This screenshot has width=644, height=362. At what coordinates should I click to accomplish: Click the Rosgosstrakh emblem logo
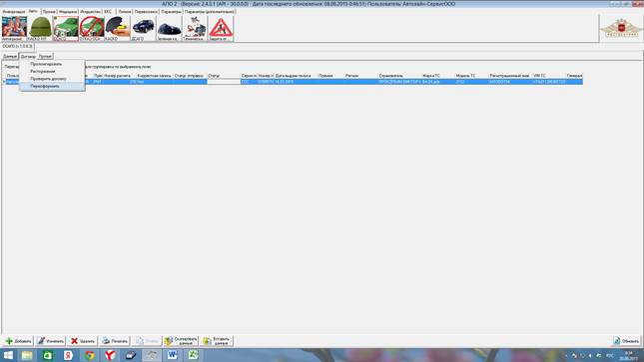click(621, 28)
